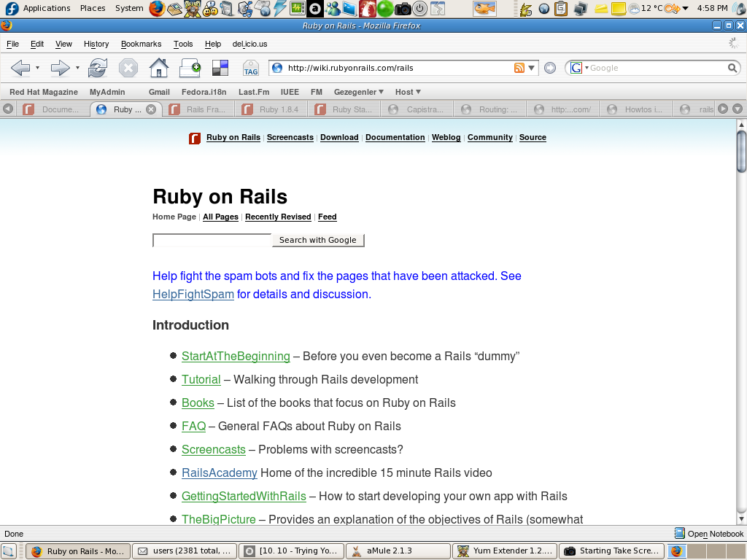Screen dimensions: 747x560
Task: Open the search engine chooser dropdown
Action: (x=587, y=68)
